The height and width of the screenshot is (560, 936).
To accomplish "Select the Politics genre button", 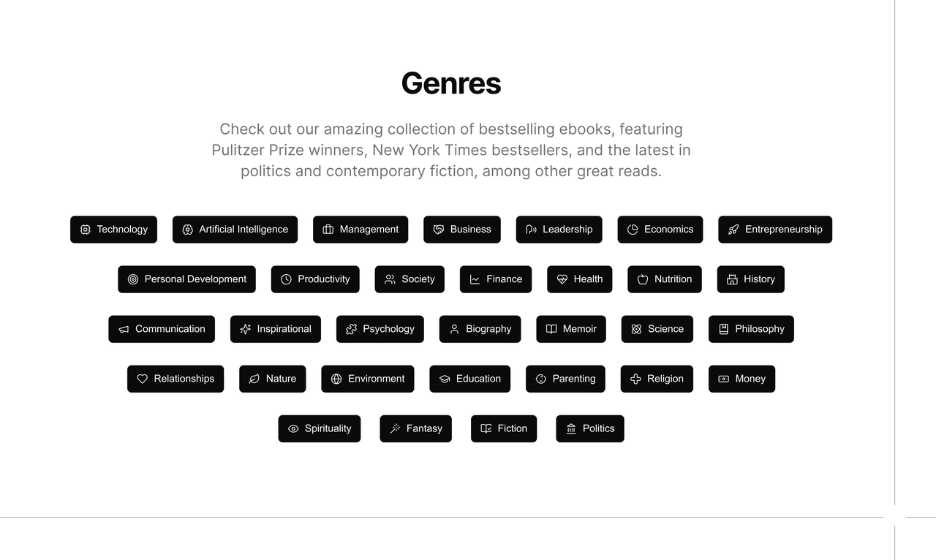I will 590,428.
